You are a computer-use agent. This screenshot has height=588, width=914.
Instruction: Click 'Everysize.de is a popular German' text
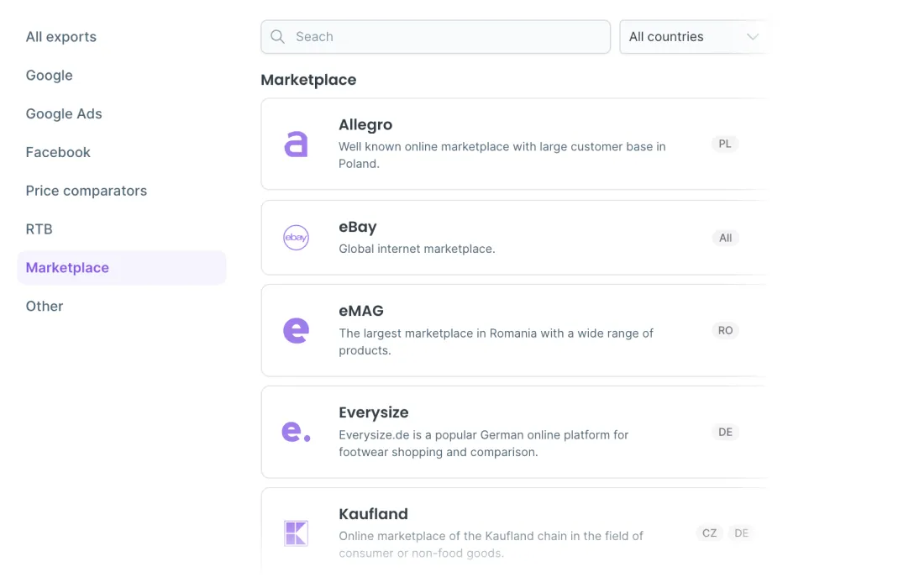tap(484, 444)
